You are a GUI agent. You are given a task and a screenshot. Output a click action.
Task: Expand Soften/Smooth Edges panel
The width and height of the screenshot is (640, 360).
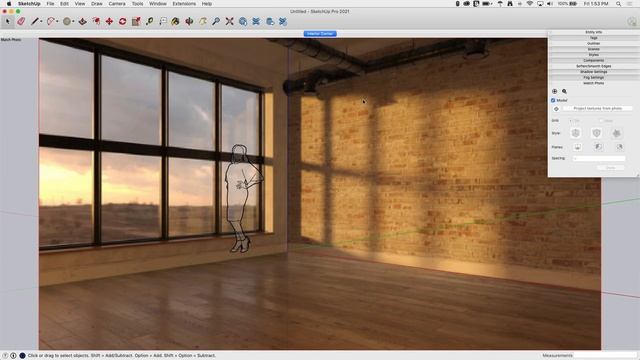point(593,66)
